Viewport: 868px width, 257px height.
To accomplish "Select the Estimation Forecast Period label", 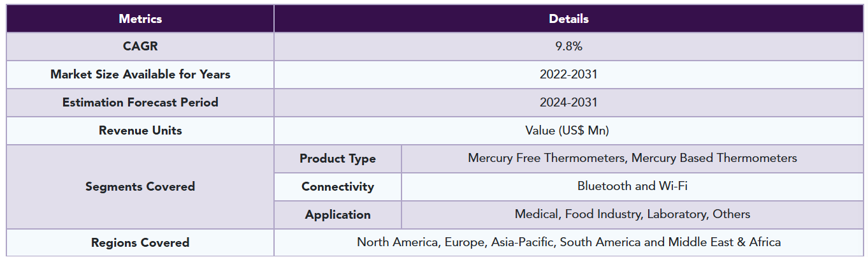I will [x=140, y=103].
